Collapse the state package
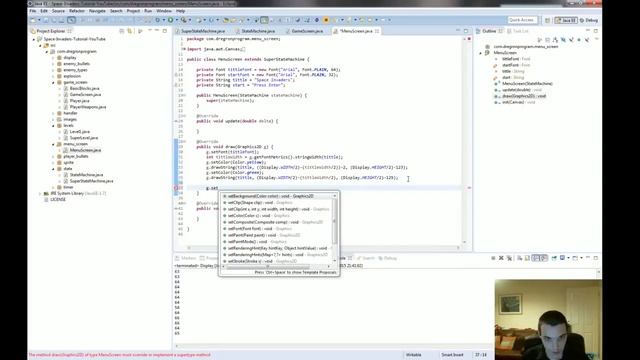640x360 pixels. (x=53, y=169)
